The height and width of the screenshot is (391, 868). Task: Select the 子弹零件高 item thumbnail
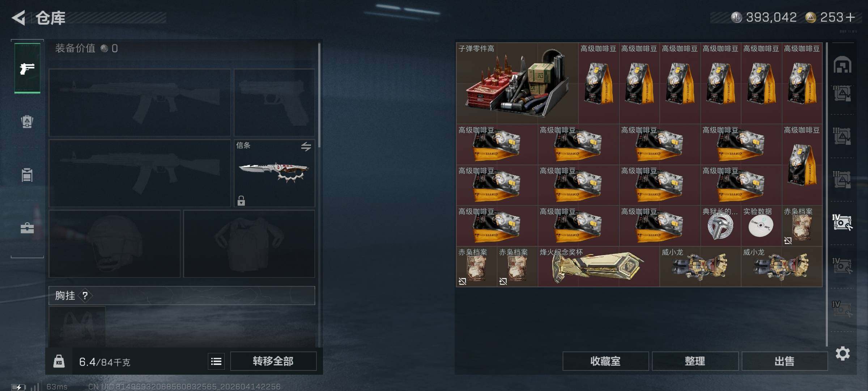coord(517,83)
